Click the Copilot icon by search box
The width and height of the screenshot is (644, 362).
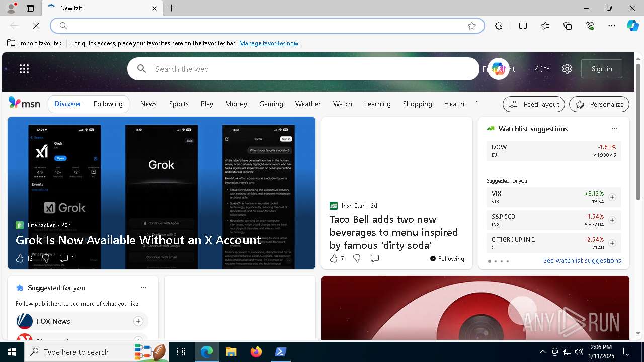click(498, 69)
